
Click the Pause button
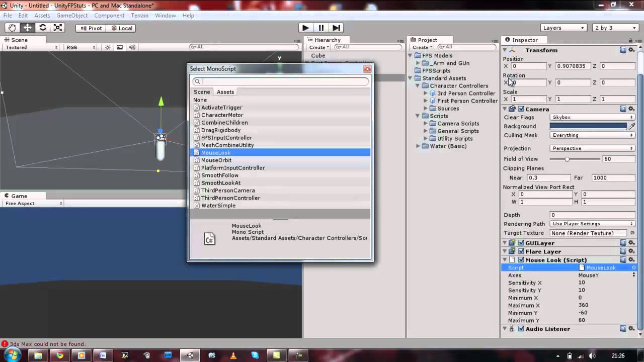pos(321,28)
